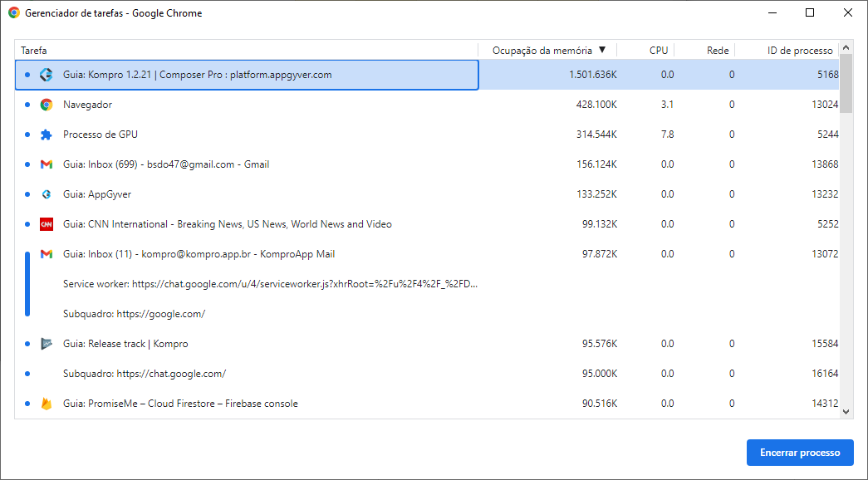
Task: Click the Ocupação da memória sort column header
Action: [x=547, y=51]
